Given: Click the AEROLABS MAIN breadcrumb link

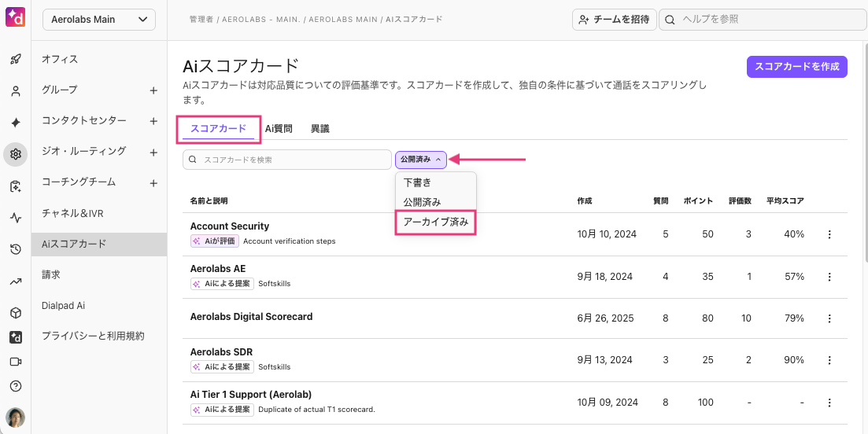Looking at the screenshot, I should [x=342, y=20].
